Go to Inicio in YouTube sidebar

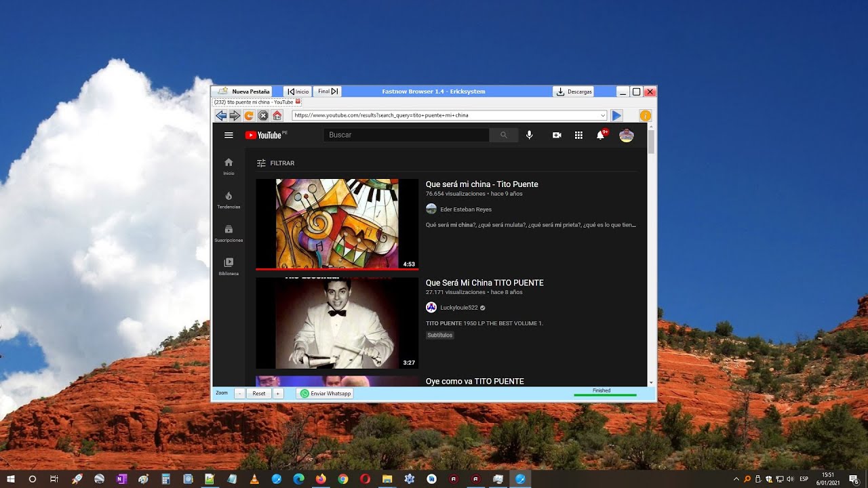click(229, 167)
